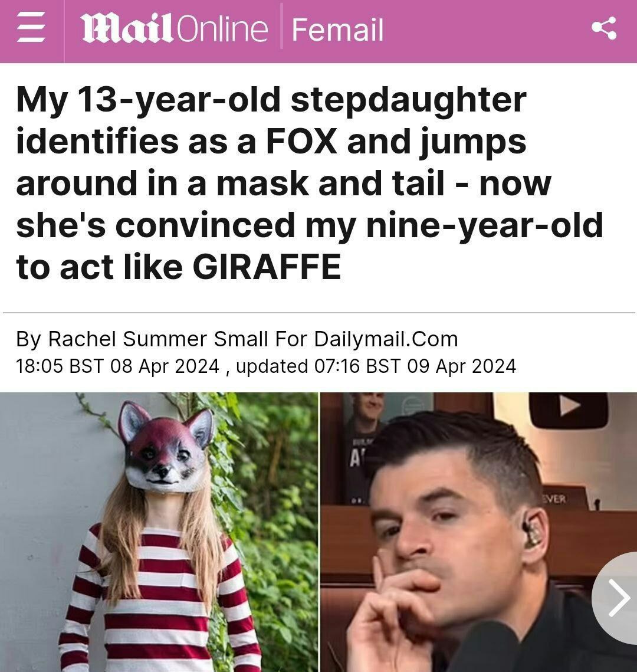This screenshot has width=637, height=672.
Task: Open the fox mask girl photo
Action: (159, 532)
